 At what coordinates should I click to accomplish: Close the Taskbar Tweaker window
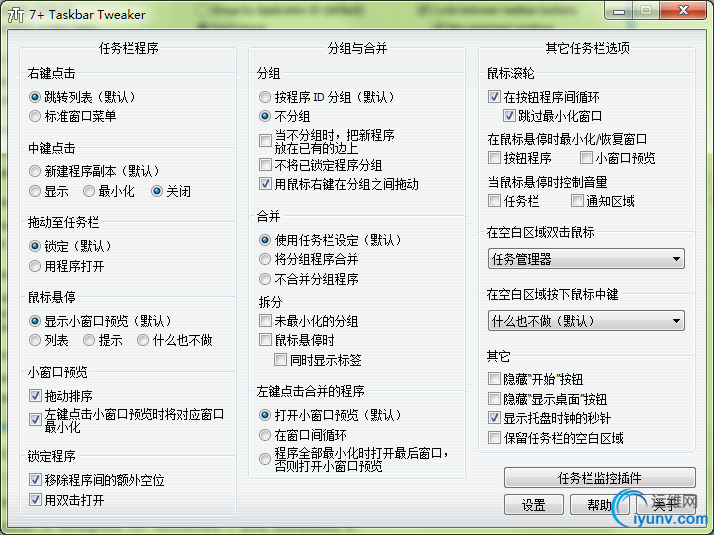tap(683, 11)
